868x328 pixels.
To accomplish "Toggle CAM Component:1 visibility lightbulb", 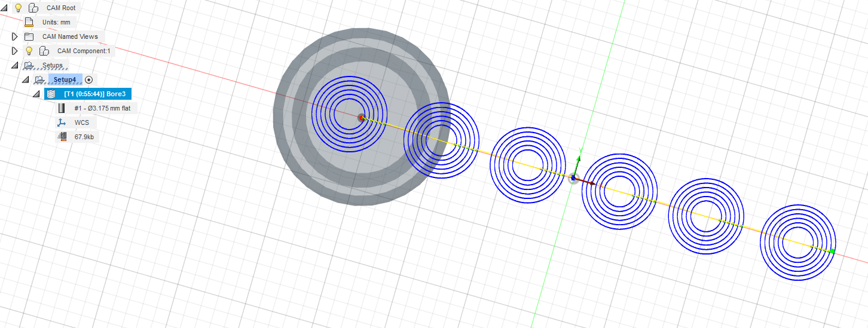I will (x=29, y=51).
